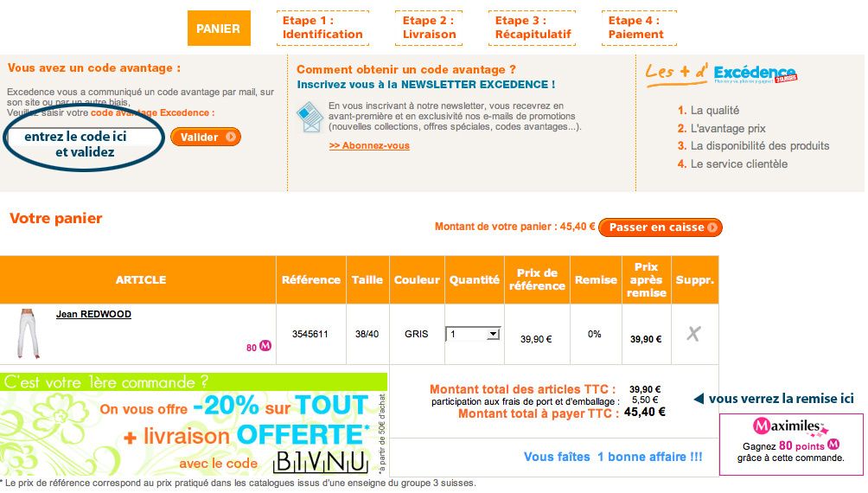Click the PANIER step tab
This screenshot has width=868, height=493.
pos(219,29)
